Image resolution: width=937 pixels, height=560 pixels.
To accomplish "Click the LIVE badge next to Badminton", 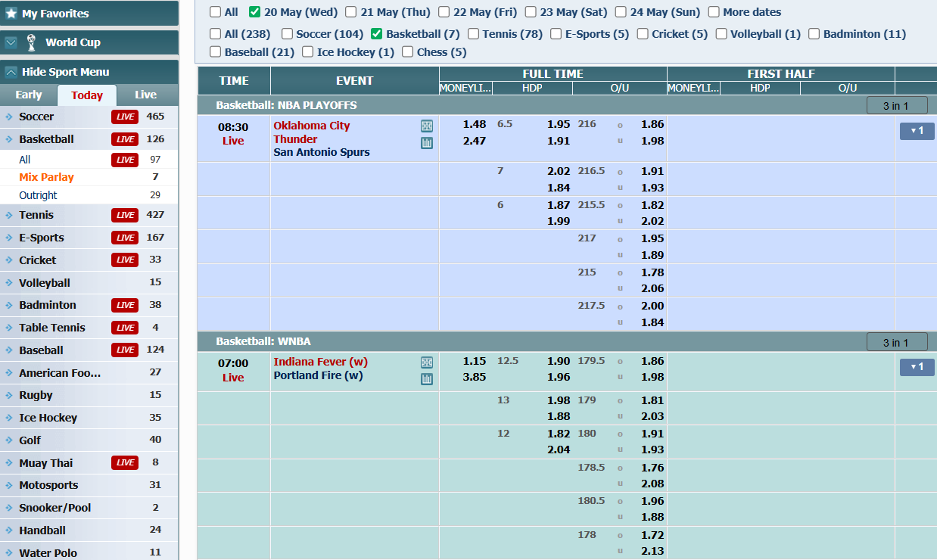I will pos(125,305).
